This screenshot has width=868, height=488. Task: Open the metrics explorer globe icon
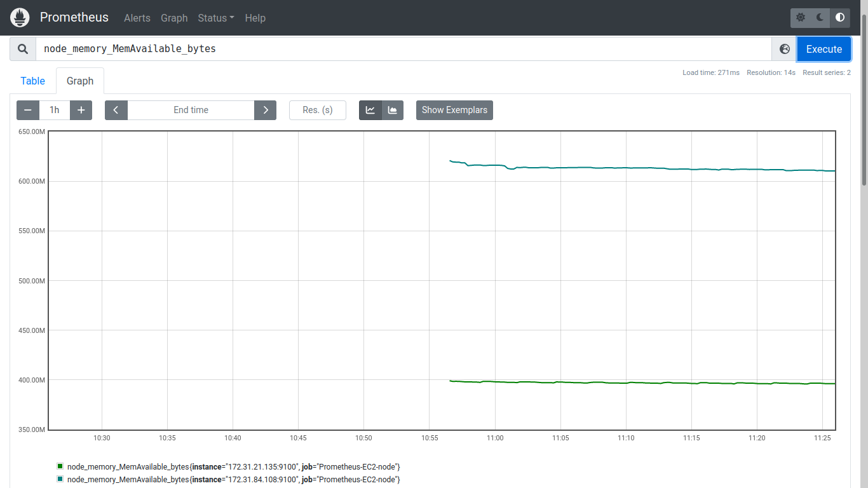[x=785, y=49]
